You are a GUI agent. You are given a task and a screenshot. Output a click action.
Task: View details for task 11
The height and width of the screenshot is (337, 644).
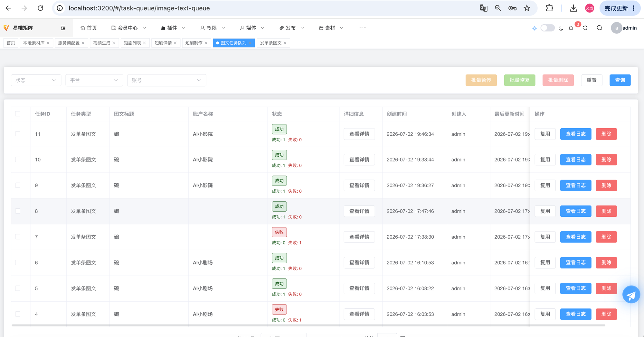pos(359,134)
